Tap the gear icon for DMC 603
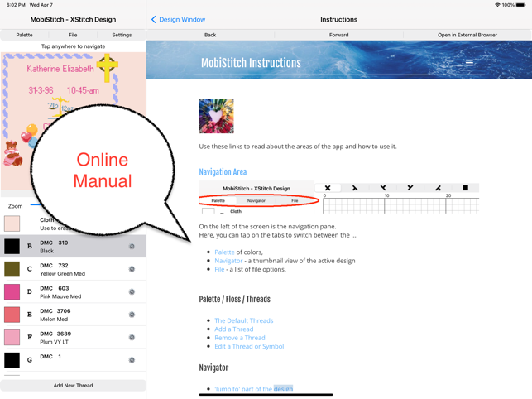This screenshot has height=399, width=532. coord(132,292)
